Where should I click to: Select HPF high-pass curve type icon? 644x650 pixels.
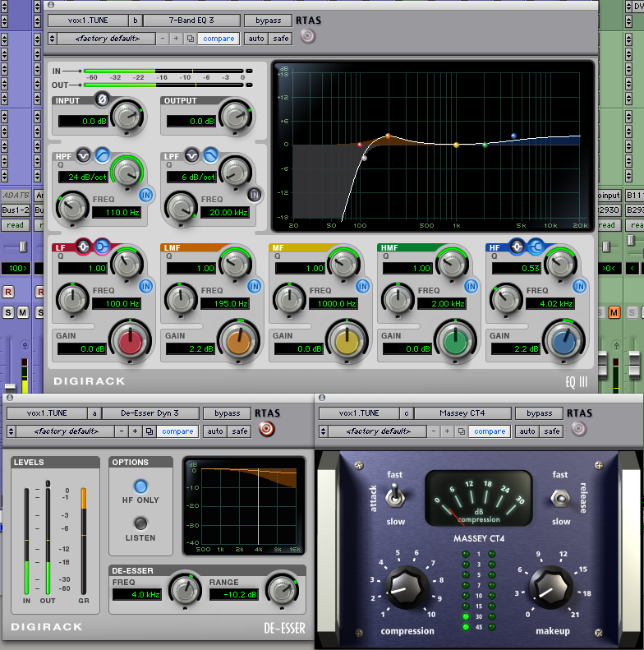click(x=102, y=155)
